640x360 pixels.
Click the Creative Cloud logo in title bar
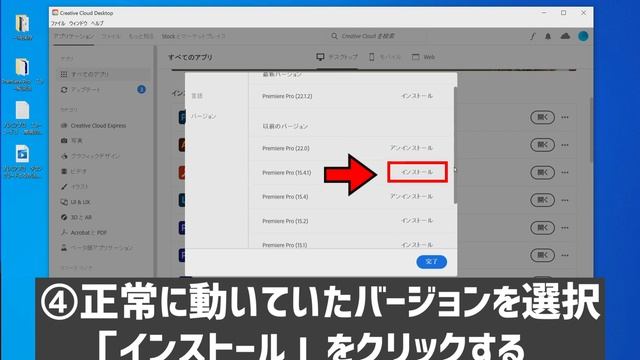(x=55, y=13)
